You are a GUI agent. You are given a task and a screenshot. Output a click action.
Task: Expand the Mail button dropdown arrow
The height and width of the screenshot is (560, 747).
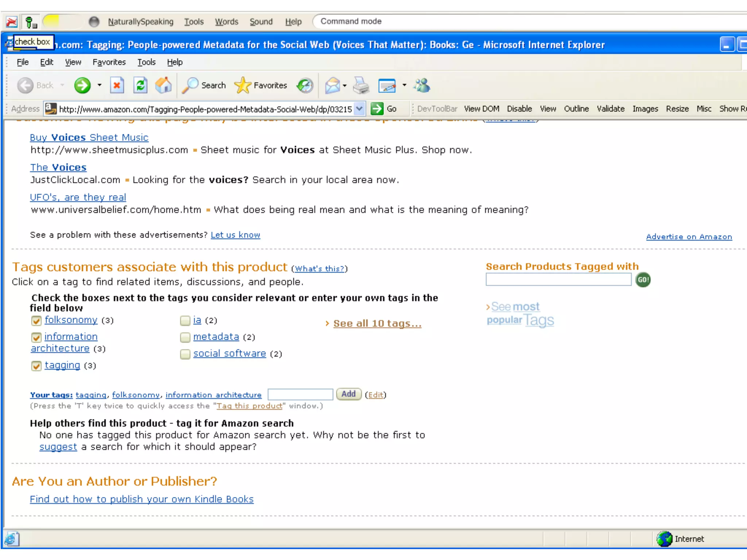(x=345, y=86)
